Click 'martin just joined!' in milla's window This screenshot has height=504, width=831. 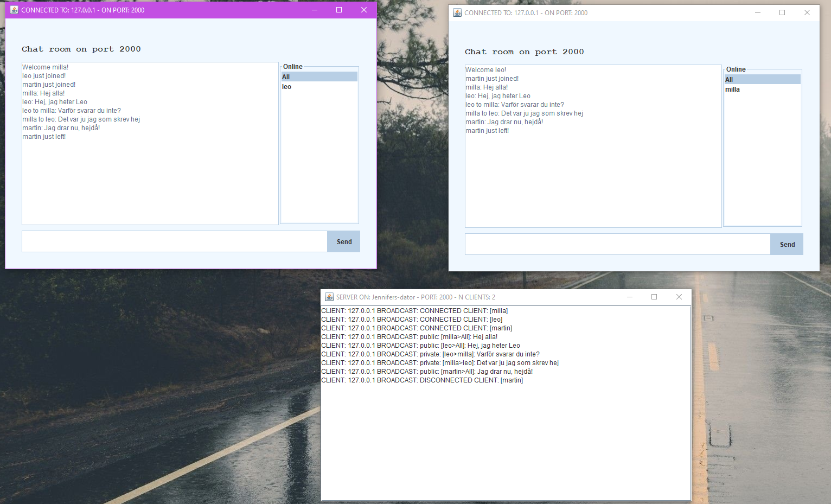(49, 85)
